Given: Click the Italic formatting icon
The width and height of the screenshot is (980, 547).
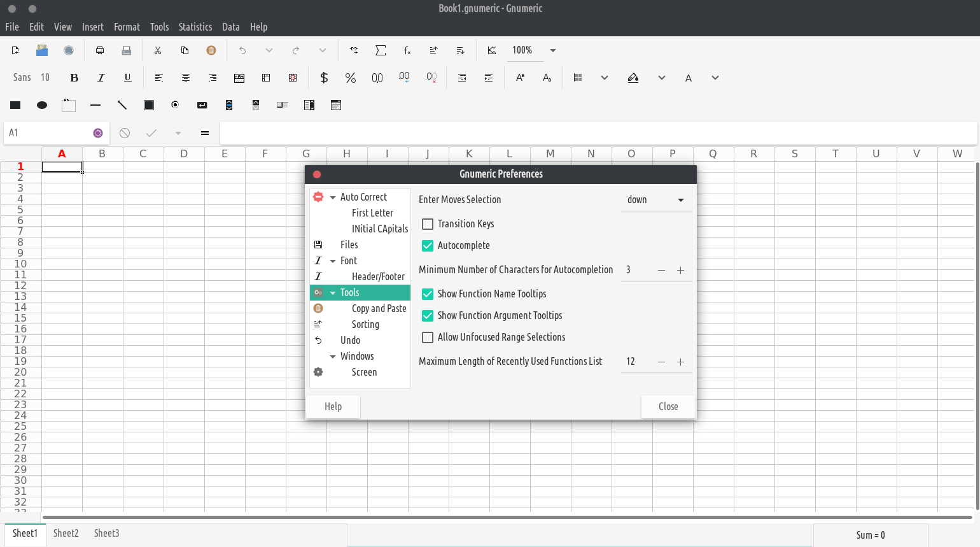Looking at the screenshot, I should pos(101,78).
